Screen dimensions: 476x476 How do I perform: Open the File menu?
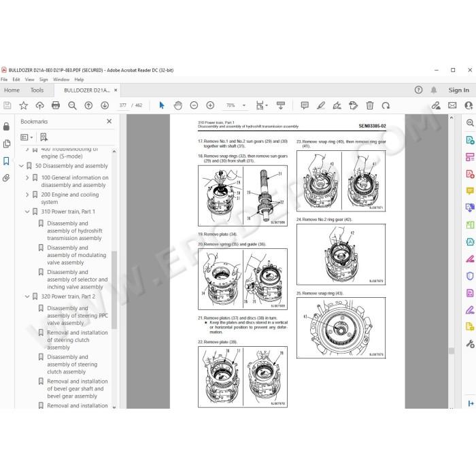4,80
